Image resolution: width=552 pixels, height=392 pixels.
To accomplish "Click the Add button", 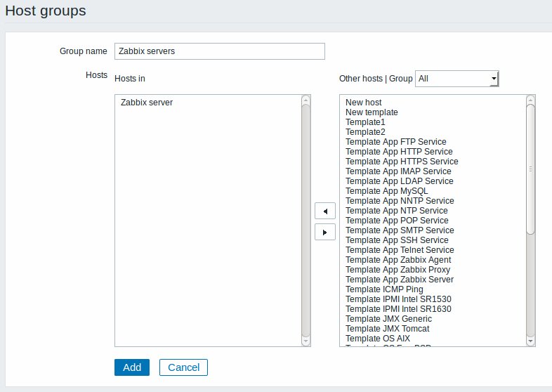I will (132, 367).
